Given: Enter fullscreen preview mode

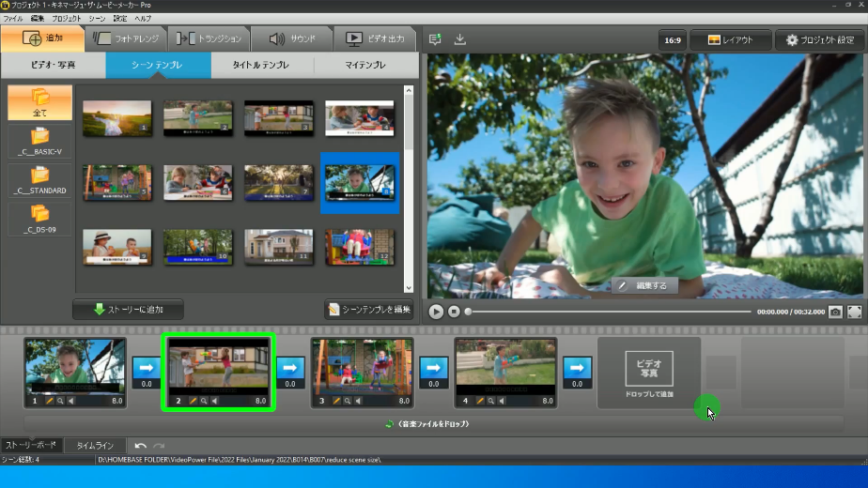Looking at the screenshot, I should coord(855,312).
